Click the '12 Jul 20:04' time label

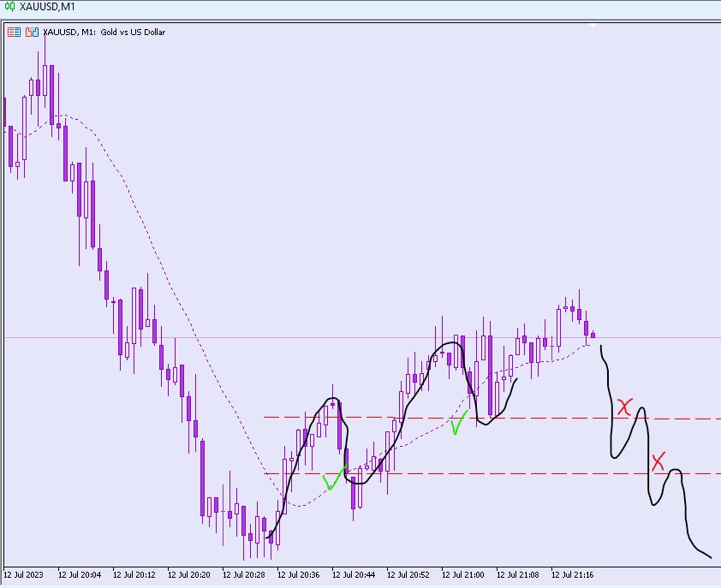pyautogui.click(x=80, y=574)
